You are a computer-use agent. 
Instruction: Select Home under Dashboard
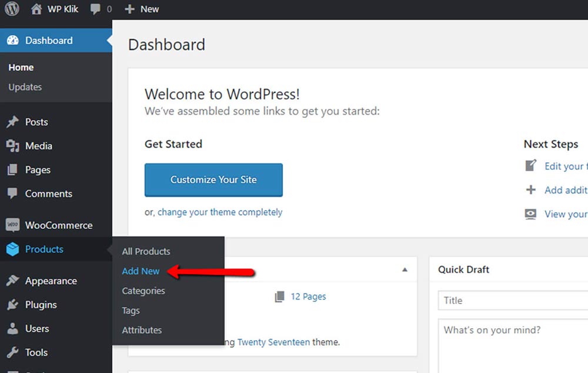click(x=21, y=68)
